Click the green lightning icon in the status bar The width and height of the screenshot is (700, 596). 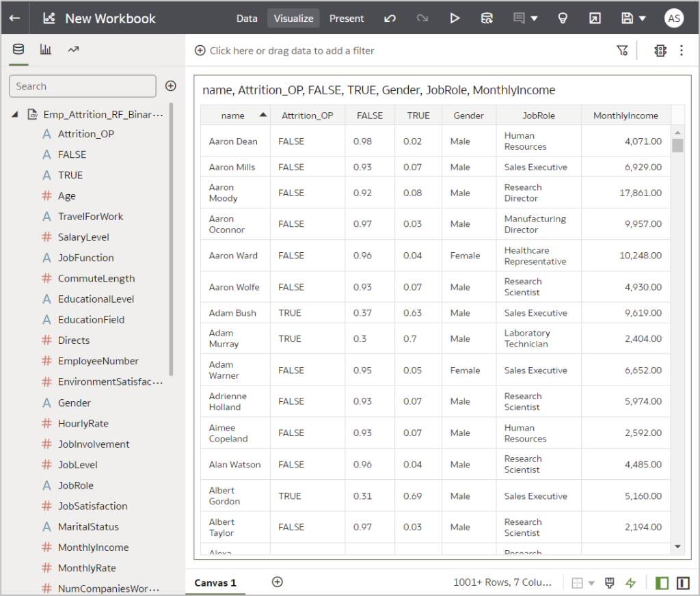631,582
